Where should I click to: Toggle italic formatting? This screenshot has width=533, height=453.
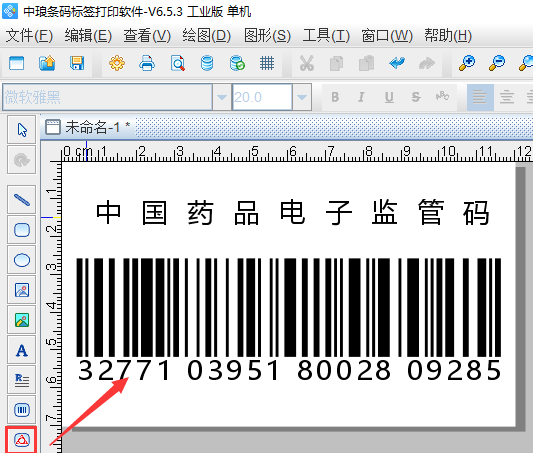pos(361,97)
